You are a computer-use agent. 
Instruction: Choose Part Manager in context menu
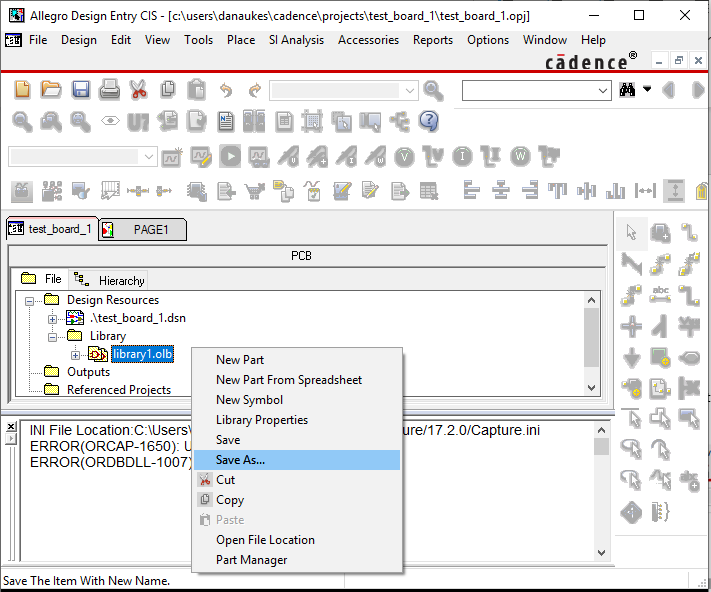click(x=297, y=560)
